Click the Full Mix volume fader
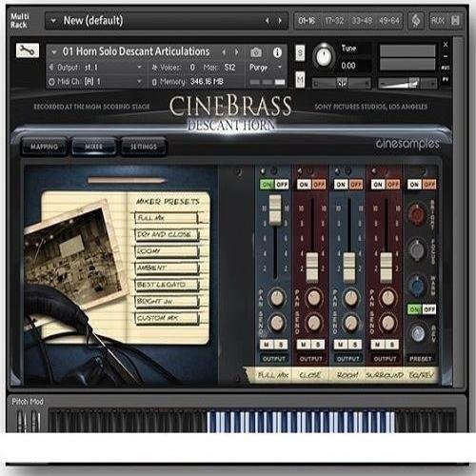 tap(275, 210)
